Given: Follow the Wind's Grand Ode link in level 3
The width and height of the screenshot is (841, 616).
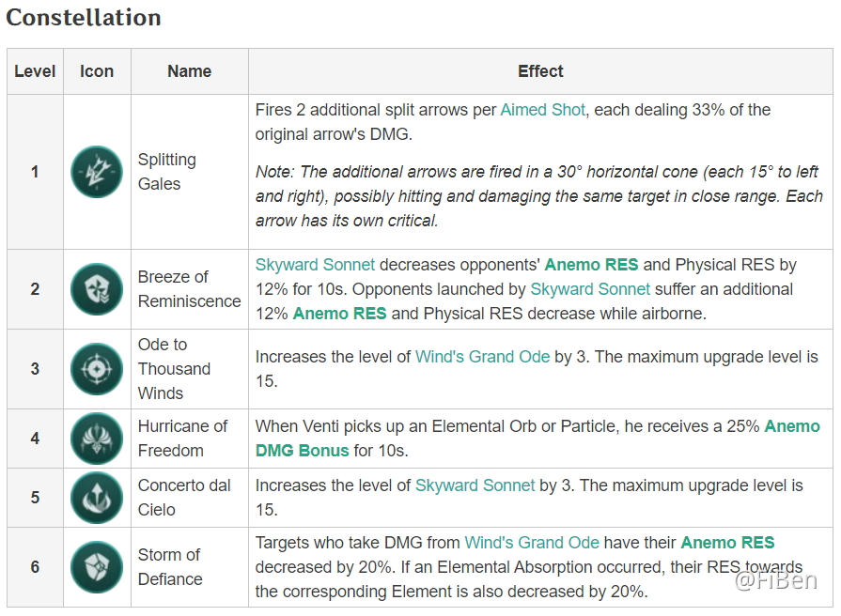Looking at the screenshot, I should point(482,357).
